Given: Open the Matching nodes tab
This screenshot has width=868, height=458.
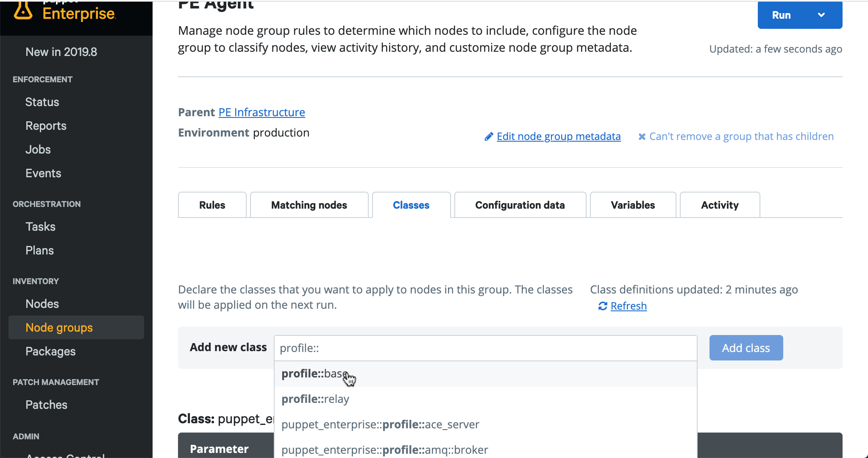Looking at the screenshot, I should pyautogui.click(x=309, y=205).
